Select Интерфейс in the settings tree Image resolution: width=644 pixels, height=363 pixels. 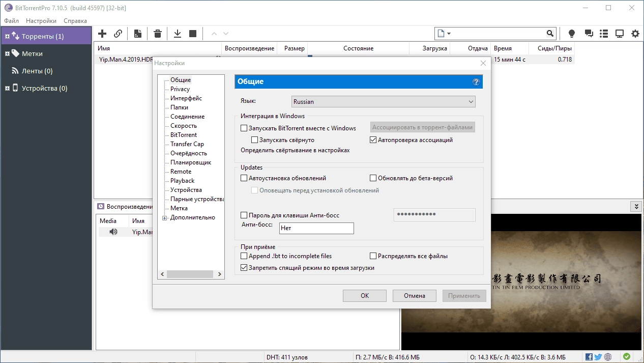click(x=186, y=98)
